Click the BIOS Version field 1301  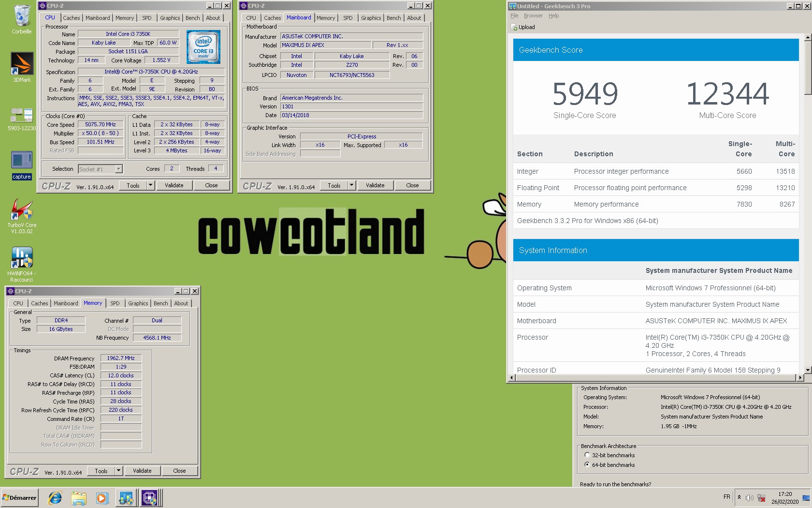click(351, 106)
